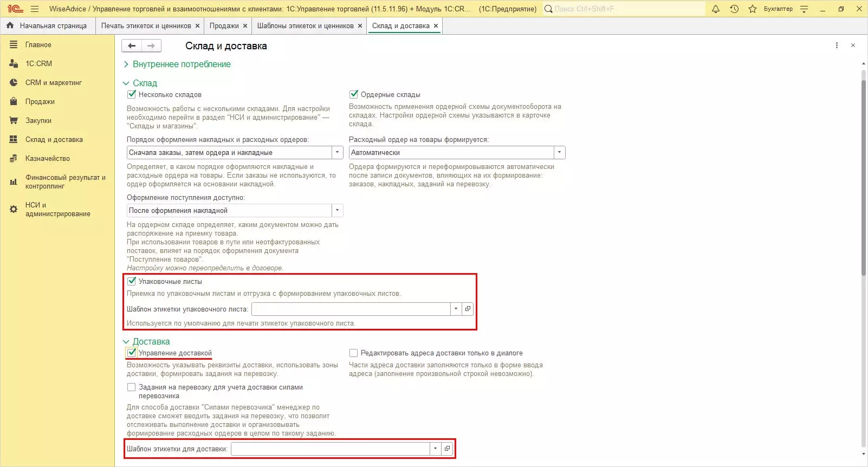
Task: Open the packing list label template dropdown
Action: coord(456,309)
